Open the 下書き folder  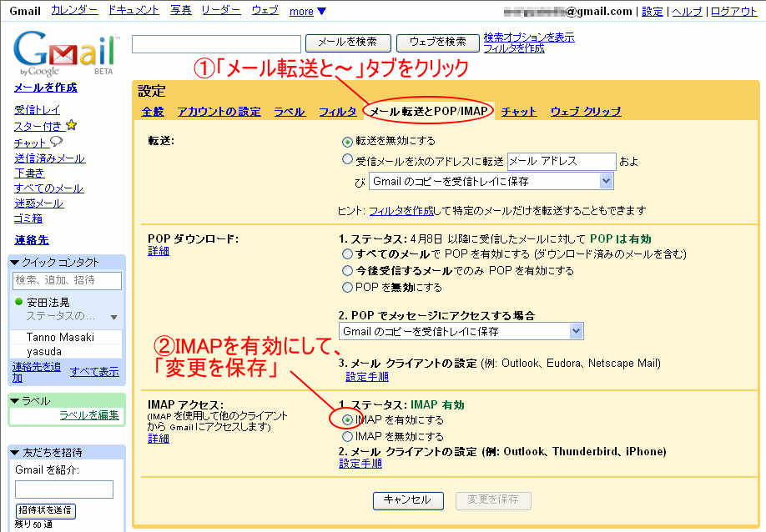click(29, 173)
